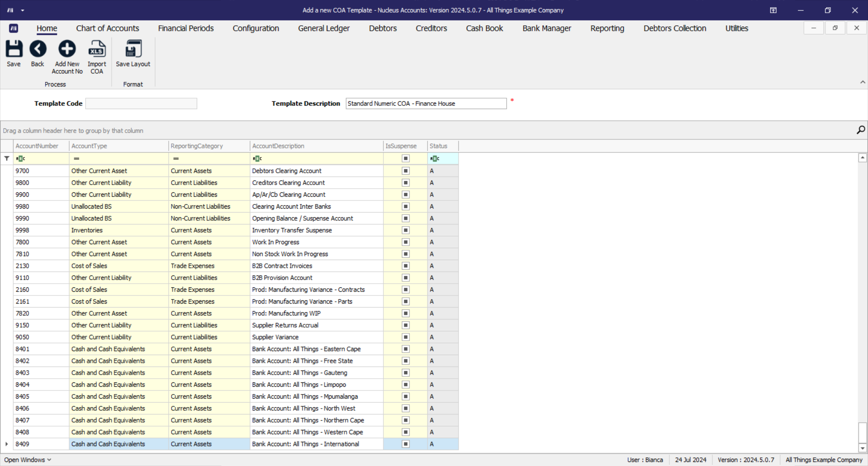The width and height of the screenshot is (868, 466).
Task: Click the application logo icon beside Home
Action: (14, 29)
